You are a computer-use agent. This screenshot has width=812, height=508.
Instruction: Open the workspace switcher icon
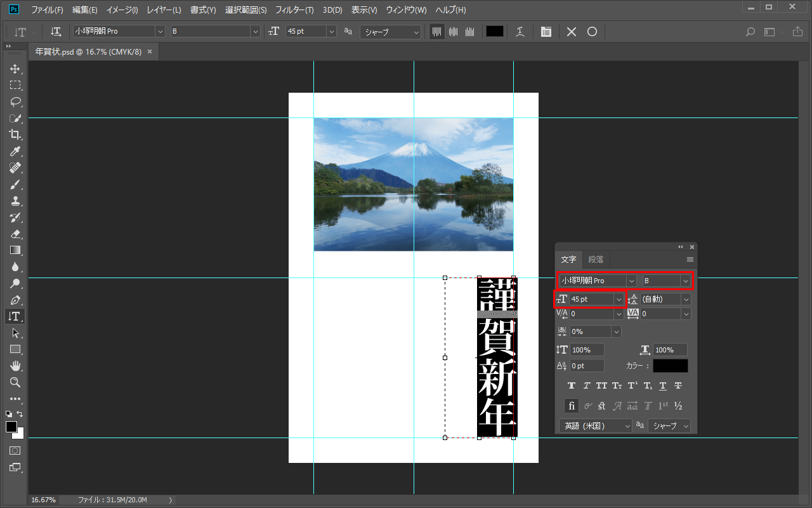(x=769, y=31)
